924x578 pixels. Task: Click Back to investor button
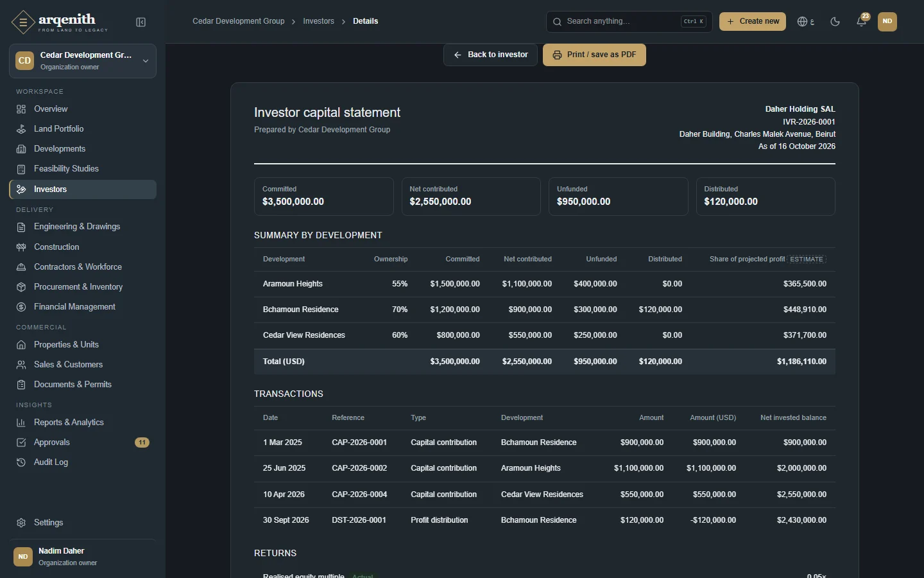pos(490,55)
